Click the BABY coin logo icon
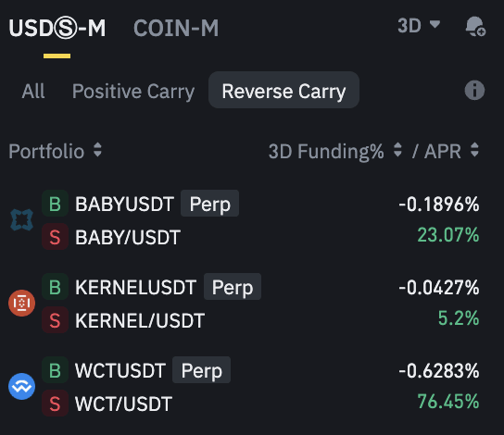 (21, 220)
